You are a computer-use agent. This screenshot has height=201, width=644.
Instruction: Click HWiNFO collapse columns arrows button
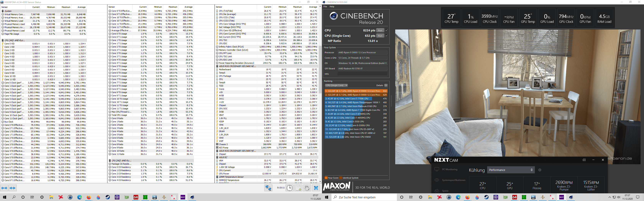pyautogui.click(x=12, y=188)
